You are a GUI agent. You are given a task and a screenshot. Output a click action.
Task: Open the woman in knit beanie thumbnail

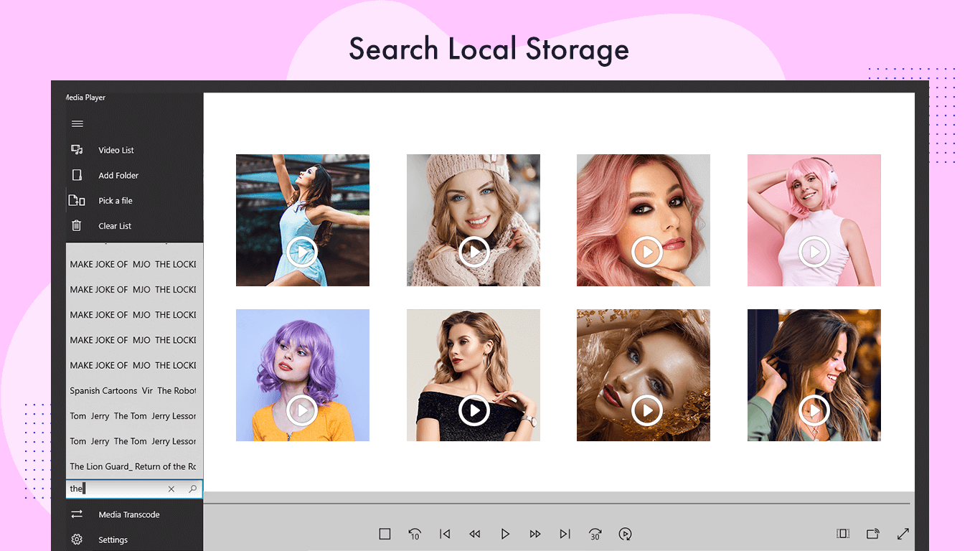coord(473,220)
